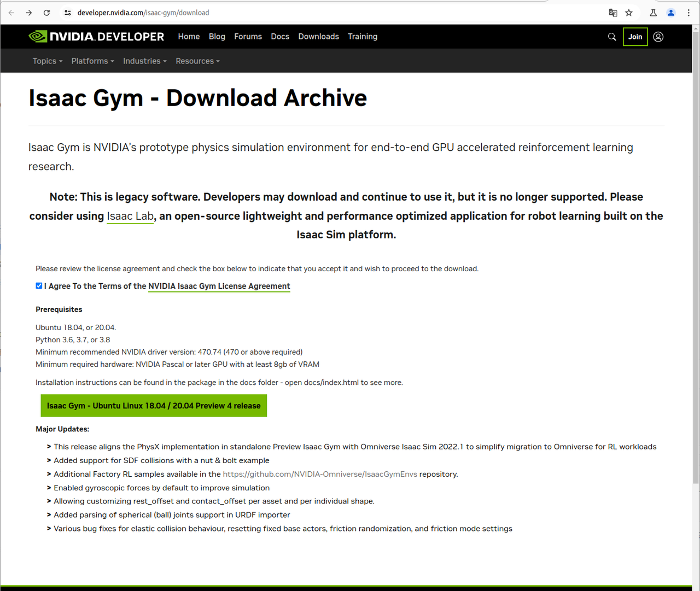Click the SDF collisions update bullet
Viewport: 700px width, 591px height.
click(161, 460)
